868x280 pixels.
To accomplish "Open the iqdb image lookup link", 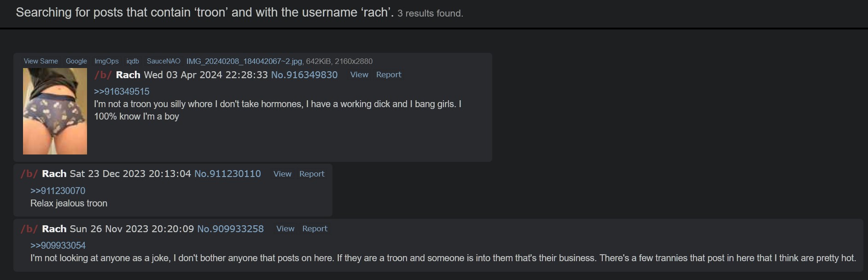I will (133, 61).
